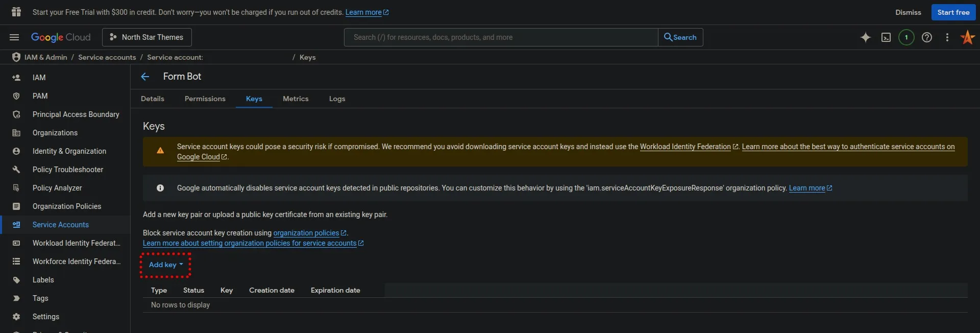Open Labels in the sidebar
The width and height of the screenshot is (980, 333).
point(43,280)
